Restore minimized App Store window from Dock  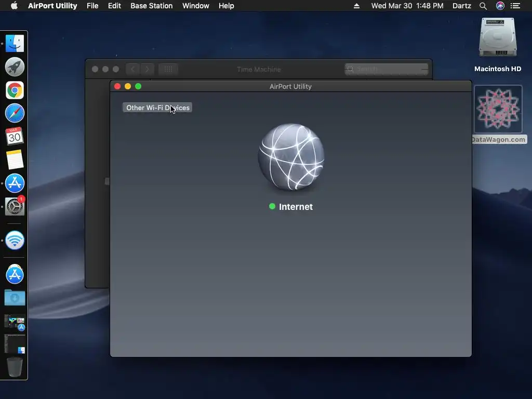click(x=15, y=323)
